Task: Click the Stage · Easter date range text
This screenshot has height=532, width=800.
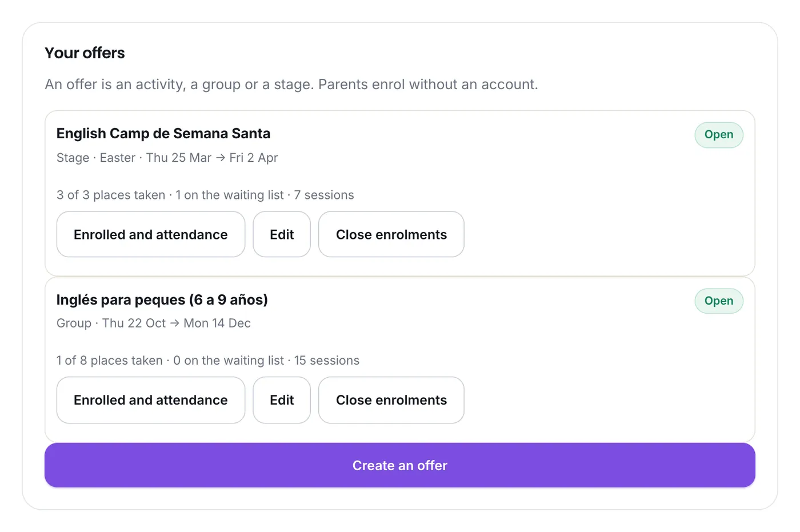Action: coord(167,158)
